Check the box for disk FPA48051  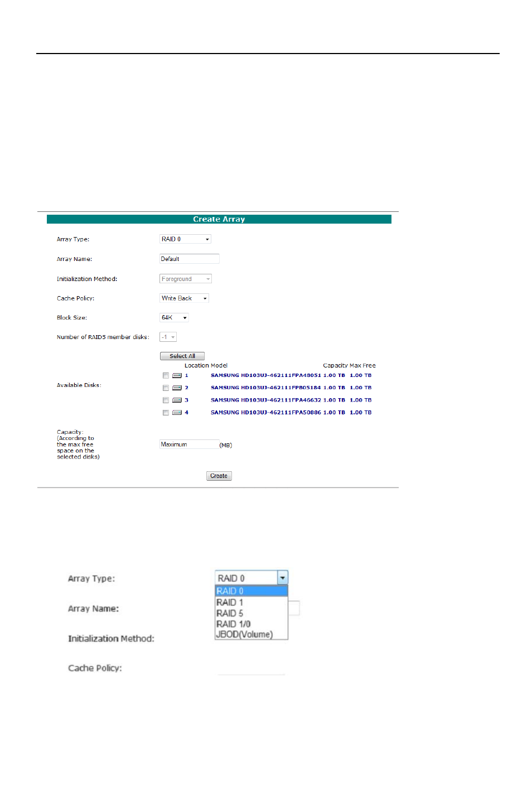click(x=166, y=376)
